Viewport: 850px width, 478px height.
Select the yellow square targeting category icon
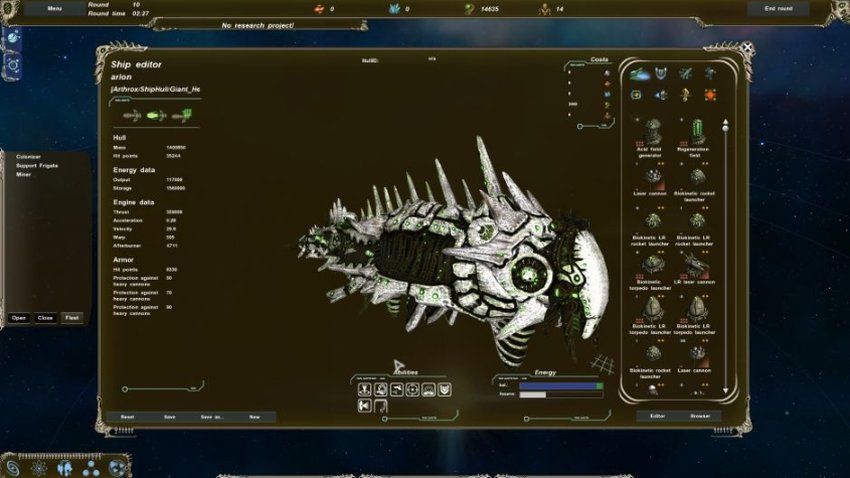[x=636, y=95]
